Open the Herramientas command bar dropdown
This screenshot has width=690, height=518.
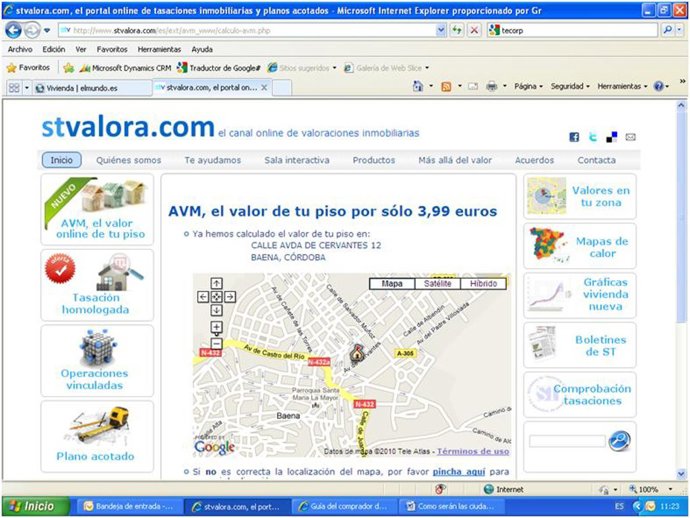coord(622,86)
